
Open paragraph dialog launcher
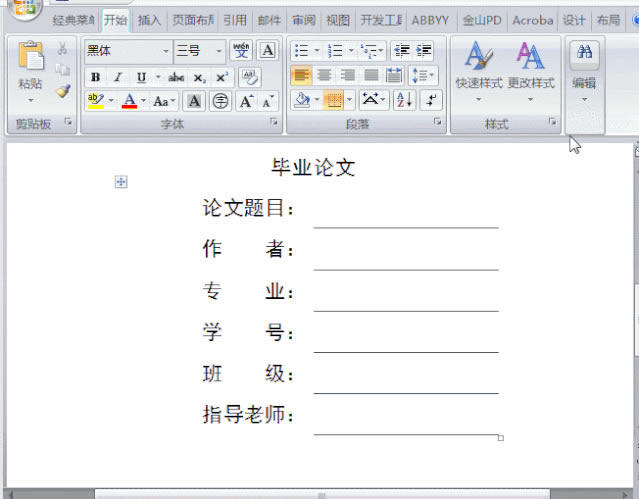438,122
